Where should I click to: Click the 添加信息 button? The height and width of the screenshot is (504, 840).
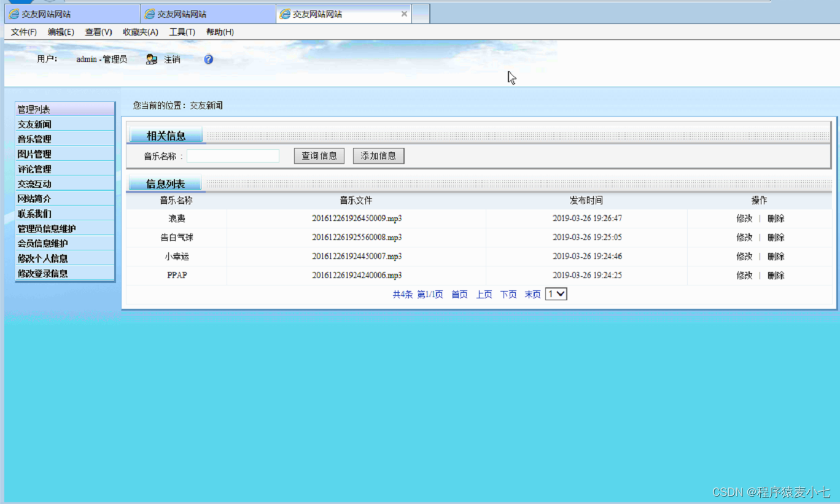pos(378,156)
